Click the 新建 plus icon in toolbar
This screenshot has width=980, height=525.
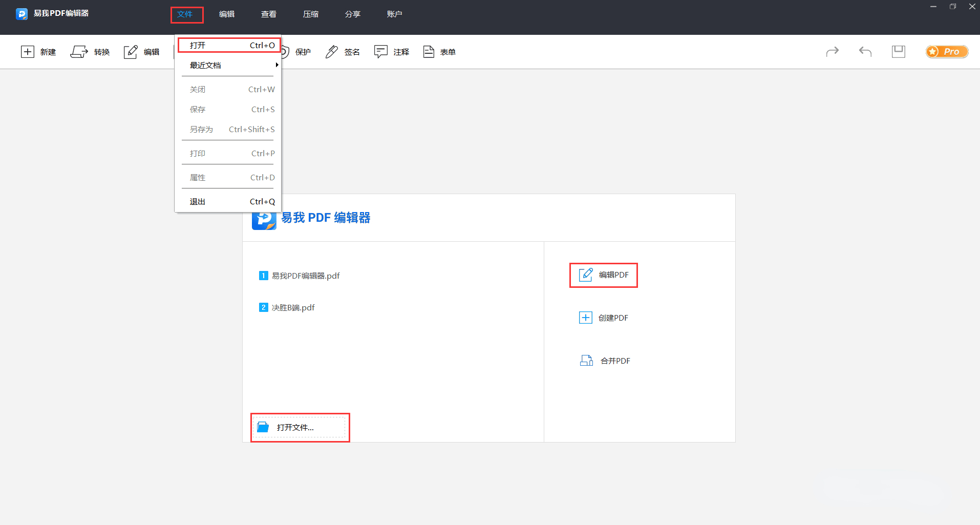(x=27, y=52)
